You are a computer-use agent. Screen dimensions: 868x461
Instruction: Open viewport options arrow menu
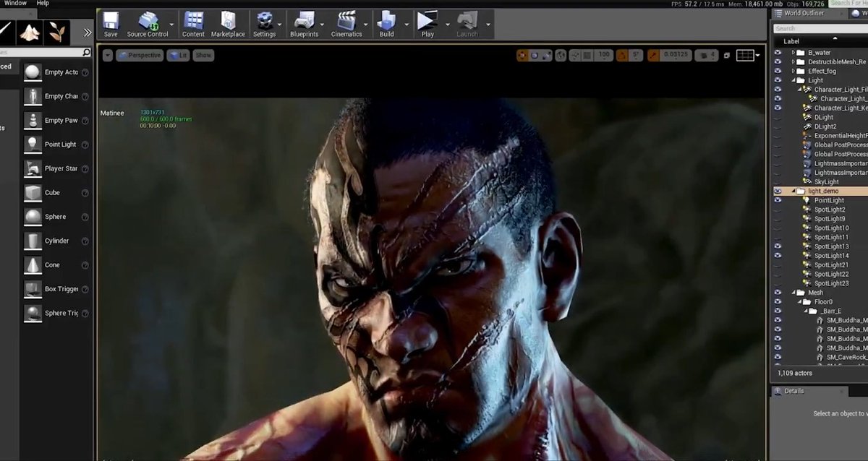(108, 55)
